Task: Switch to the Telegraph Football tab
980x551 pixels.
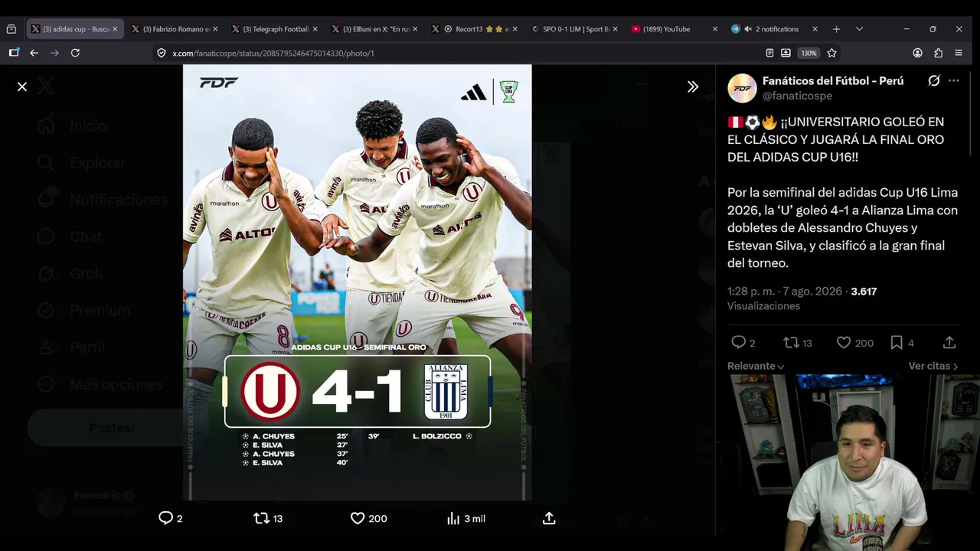Action: point(275,29)
